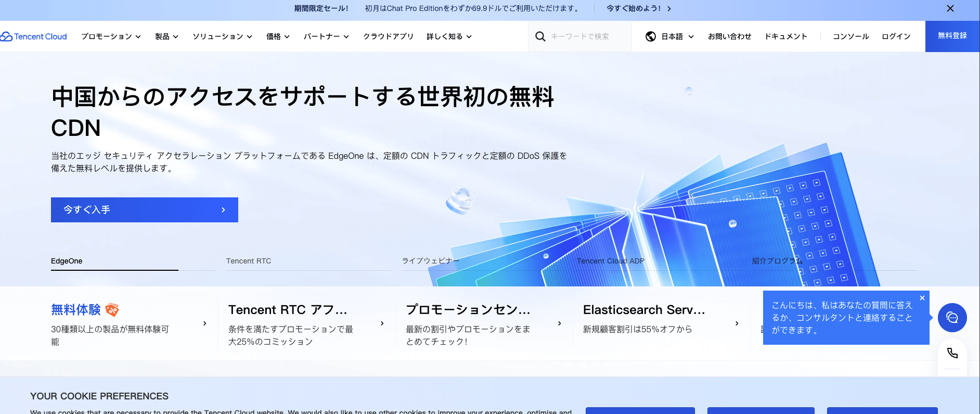
Task: Expand the 製品 menu
Action: tap(166, 36)
